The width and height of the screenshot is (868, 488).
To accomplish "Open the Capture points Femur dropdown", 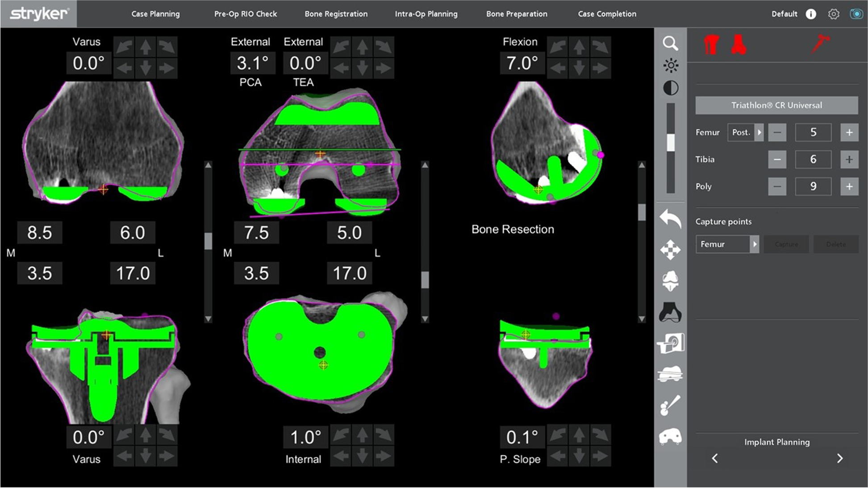I will (727, 244).
